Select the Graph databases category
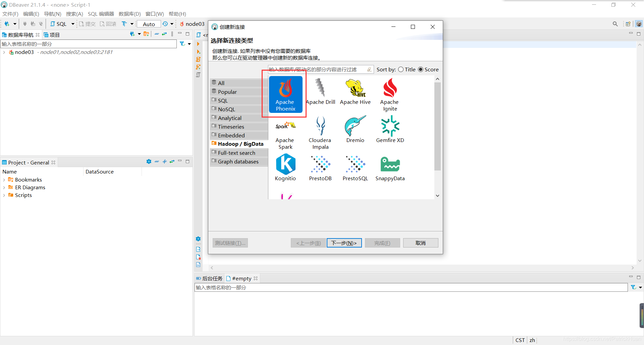Screen dimensions: 644x345 (x=239, y=161)
